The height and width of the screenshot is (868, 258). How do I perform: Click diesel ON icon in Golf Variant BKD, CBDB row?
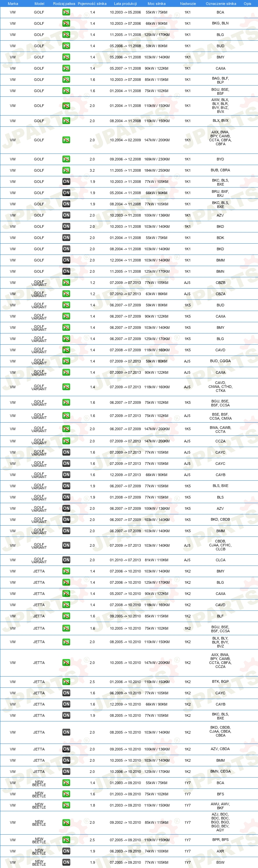[x=66, y=520]
